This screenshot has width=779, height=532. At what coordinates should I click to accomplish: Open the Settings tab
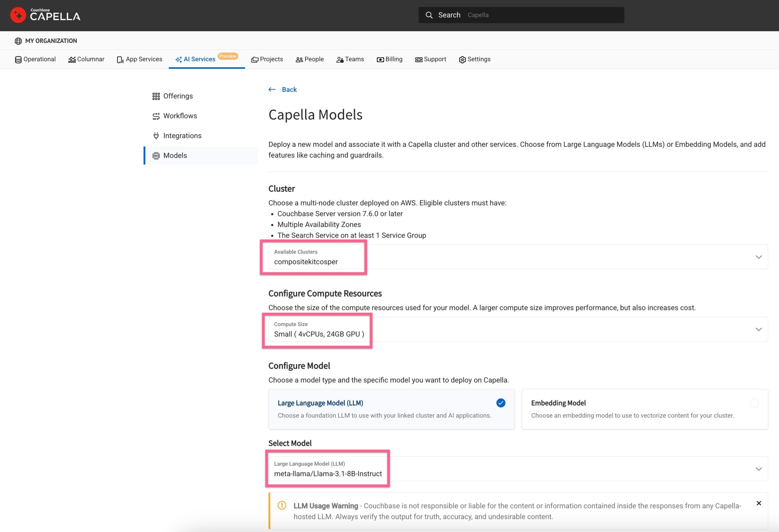(x=475, y=59)
